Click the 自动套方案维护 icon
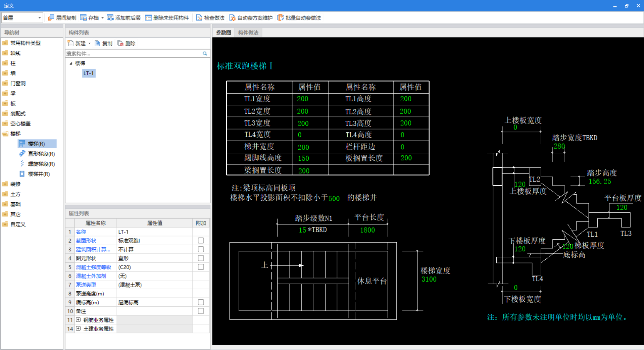644x350 pixels. (232, 17)
